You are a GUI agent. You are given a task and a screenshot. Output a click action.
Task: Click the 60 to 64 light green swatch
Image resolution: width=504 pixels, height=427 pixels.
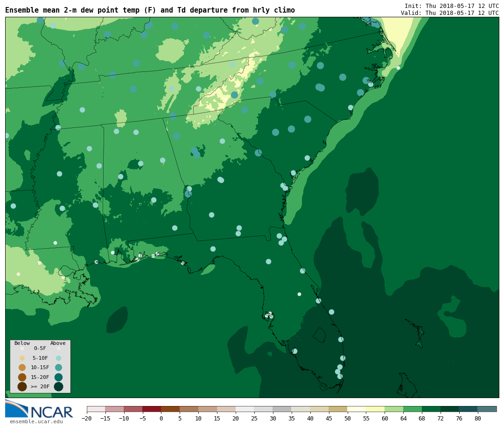pos(394,409)
